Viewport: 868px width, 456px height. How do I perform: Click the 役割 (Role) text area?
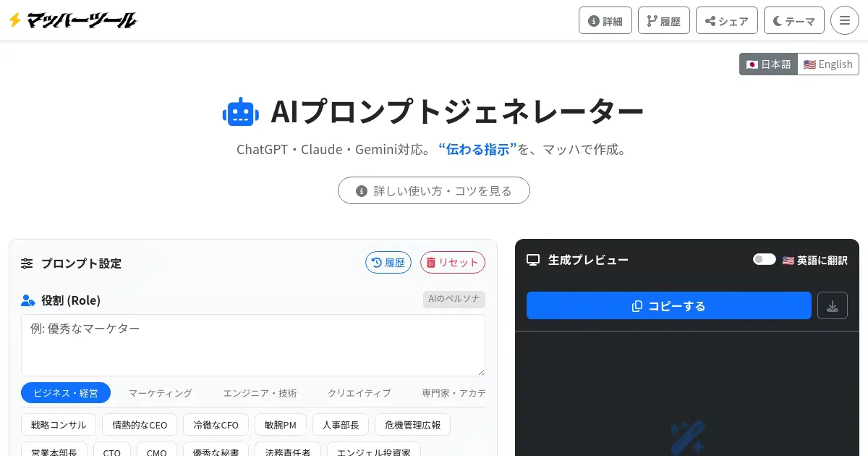coord(252,345)
